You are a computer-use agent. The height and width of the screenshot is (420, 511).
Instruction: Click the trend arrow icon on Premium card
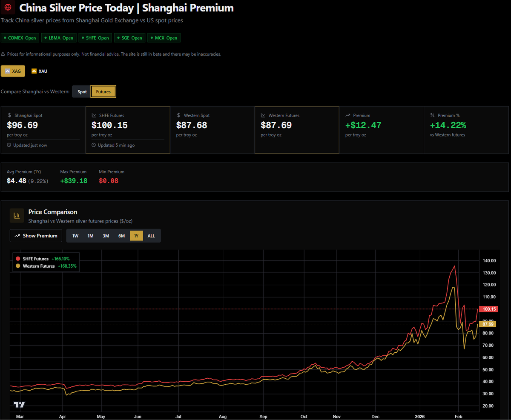coord(348,115)
